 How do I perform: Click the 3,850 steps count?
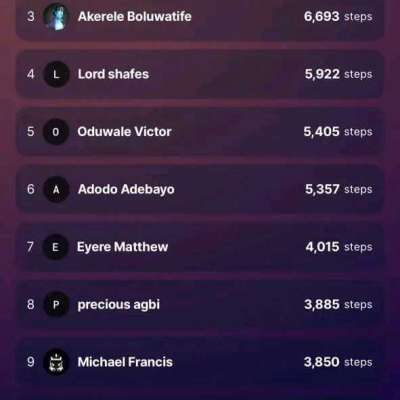click(338, 362)
